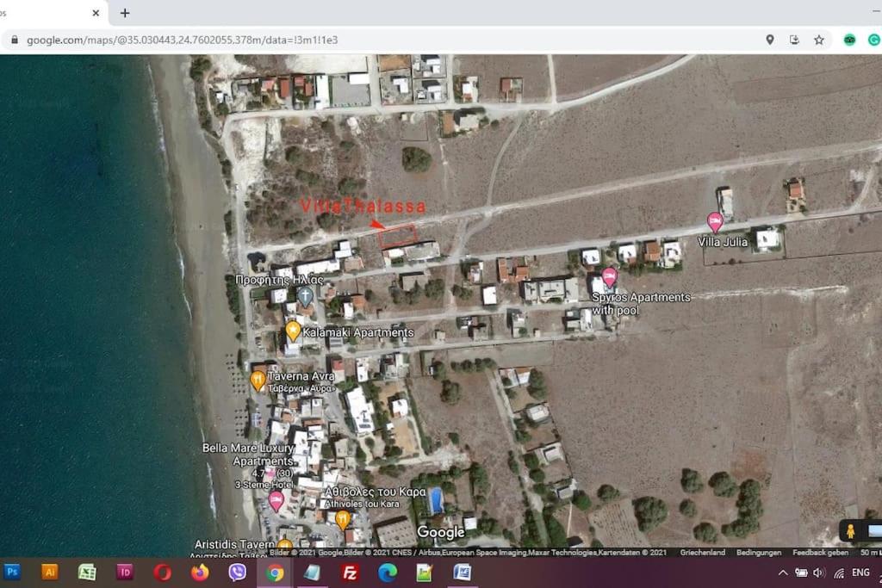Select the Προφήτης Ηλίας church marker
Image resolution: width=882 pixels, height=588 pixels.
305,296
